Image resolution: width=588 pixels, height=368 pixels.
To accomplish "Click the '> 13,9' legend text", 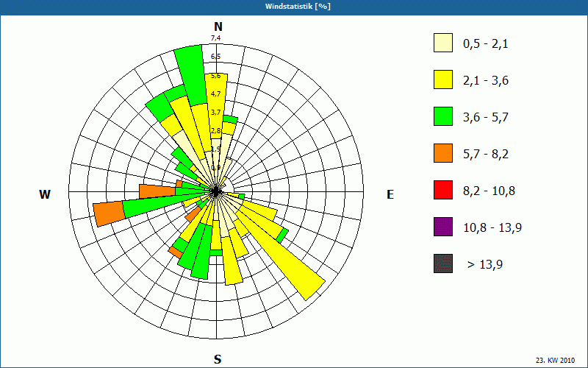I will pos(485,265).
